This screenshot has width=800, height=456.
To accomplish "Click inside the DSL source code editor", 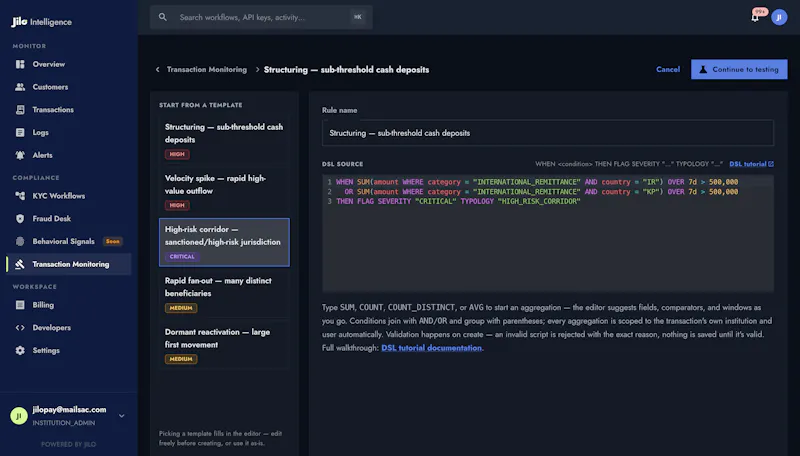I will (547, 234).
